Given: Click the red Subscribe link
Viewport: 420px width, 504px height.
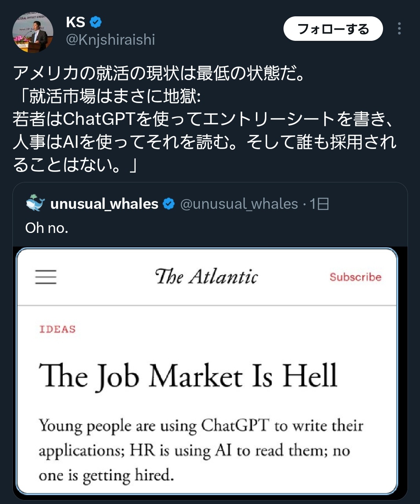Looking at the screenshot, I should (355, 277).
